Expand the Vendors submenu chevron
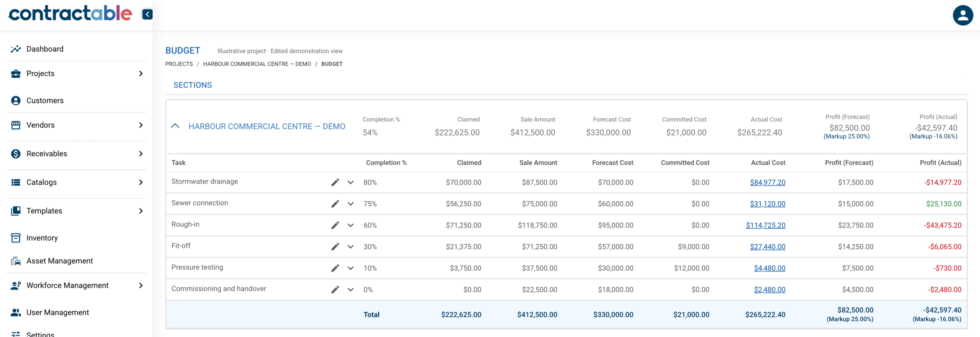Image resolution: width=980 pixels, height=337 pixels. click(x=141, y=125)
